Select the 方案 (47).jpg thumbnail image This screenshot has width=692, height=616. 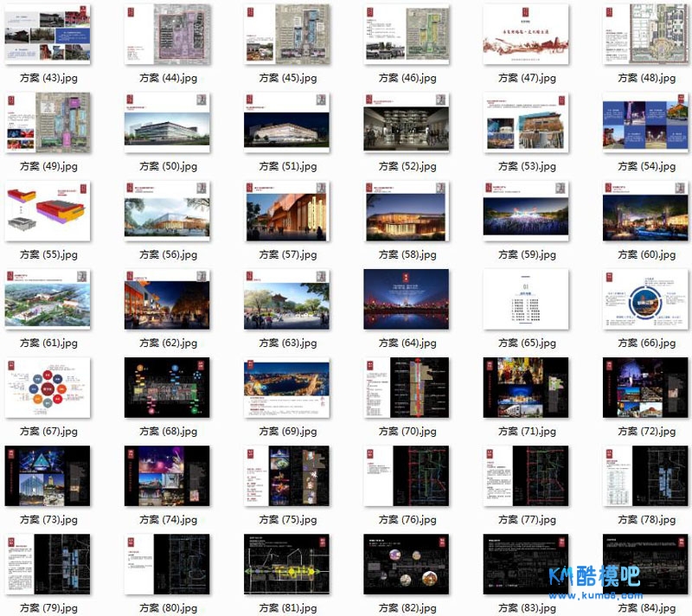click(x=526, y=35)
